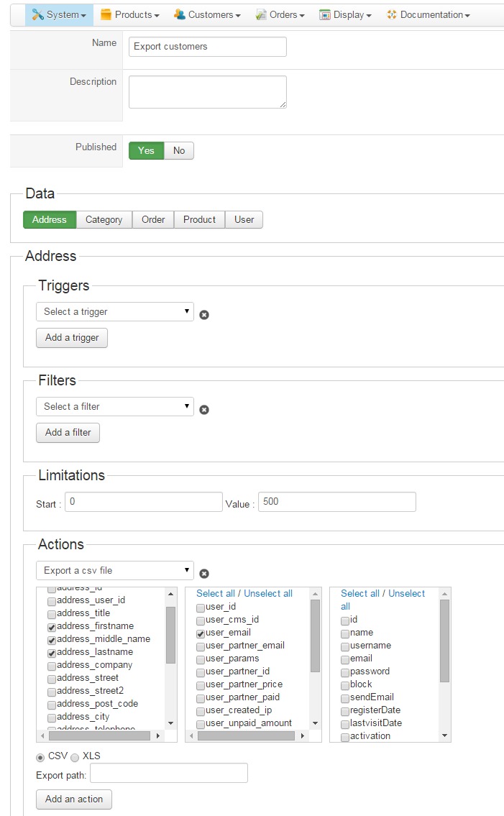The image size is (504, 816).
Task: Open the Select a trigger dropdown
Action: pos(115,312)
